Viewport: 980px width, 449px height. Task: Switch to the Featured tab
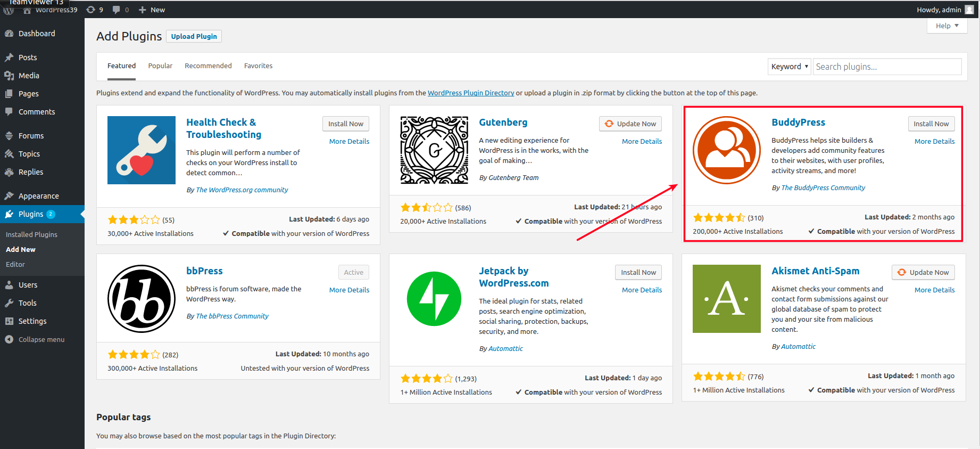[x=121, y=66]
